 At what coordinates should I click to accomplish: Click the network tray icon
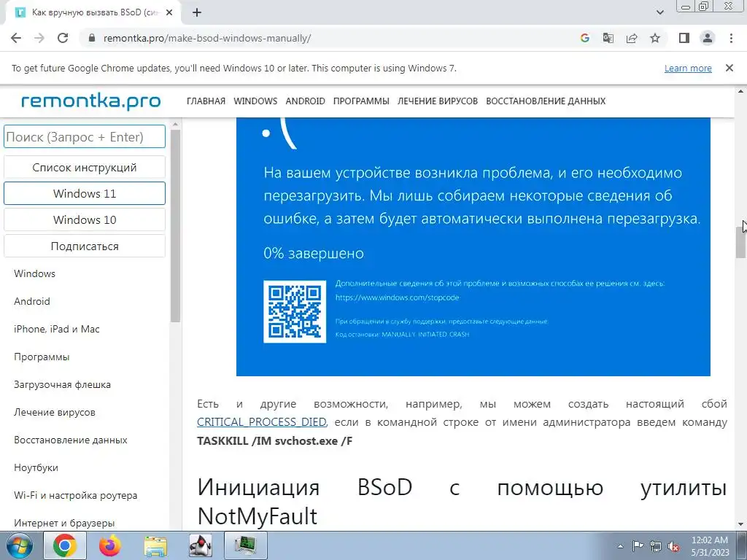click(656, 546)
